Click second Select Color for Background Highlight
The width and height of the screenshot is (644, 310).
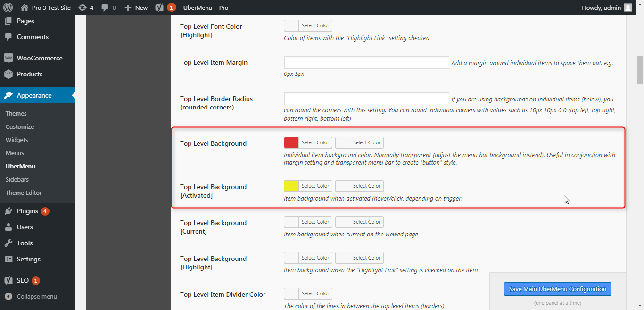(359, 258)
